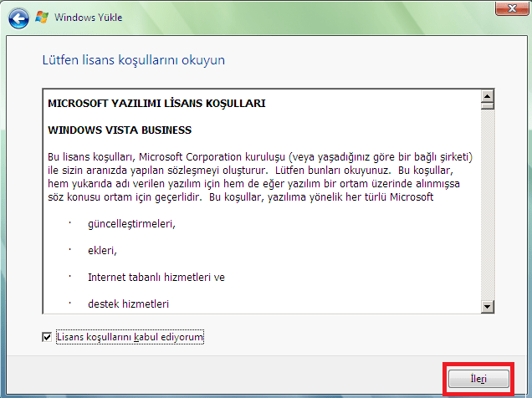Click the license scrollbar track below thumb
Image resolution: width=532 pixels, height=398 pixels.
(x=488, y=205)
